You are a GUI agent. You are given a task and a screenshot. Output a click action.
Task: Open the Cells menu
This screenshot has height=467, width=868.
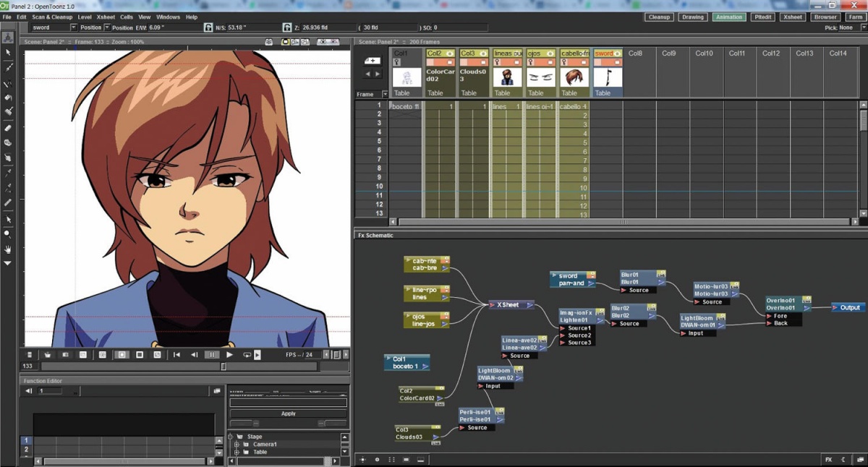127,17
